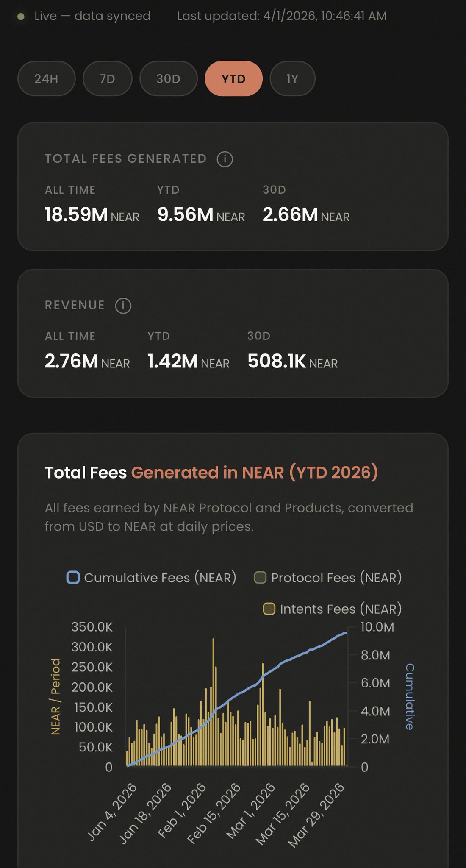Select the YTD time range tab
This screenshot has height=868, width=466.
pos(233,79)
